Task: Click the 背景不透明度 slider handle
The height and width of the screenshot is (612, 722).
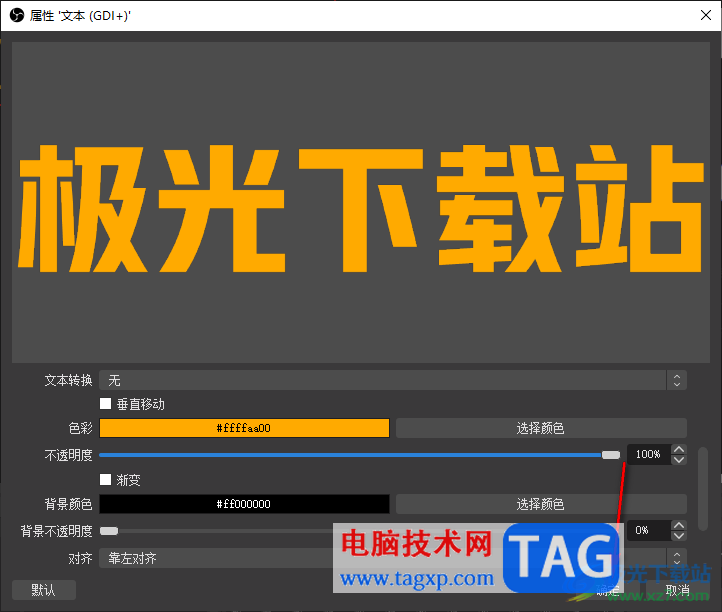Action: (109, 531)
